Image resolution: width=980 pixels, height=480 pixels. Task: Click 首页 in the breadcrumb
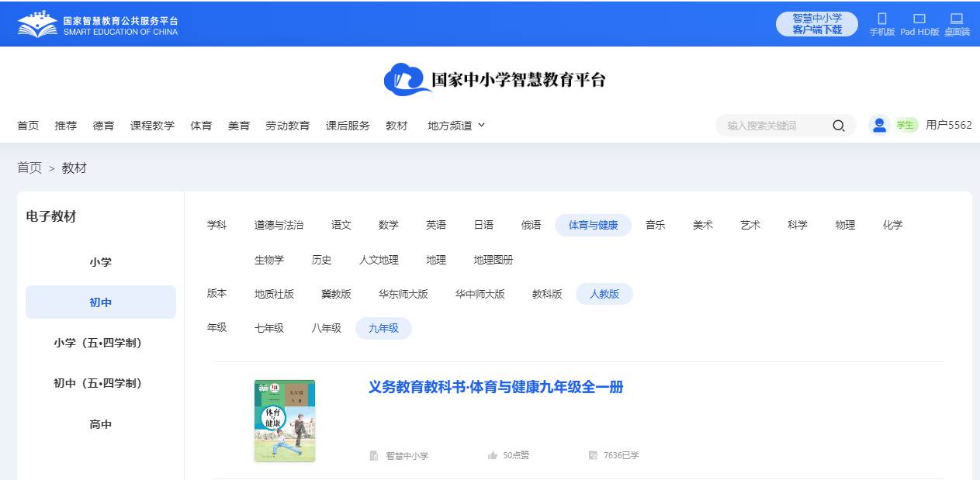click(x=29, y=168)
